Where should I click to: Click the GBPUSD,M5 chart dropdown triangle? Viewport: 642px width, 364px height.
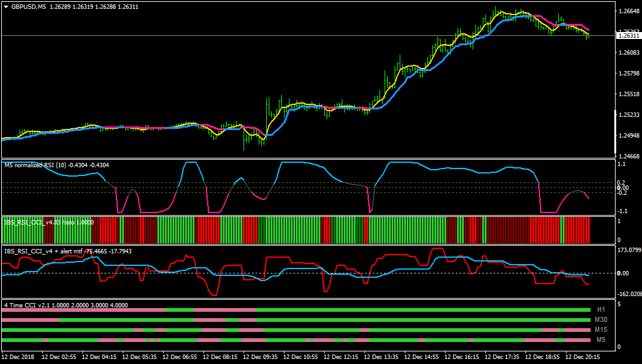(x=6, y=7)
